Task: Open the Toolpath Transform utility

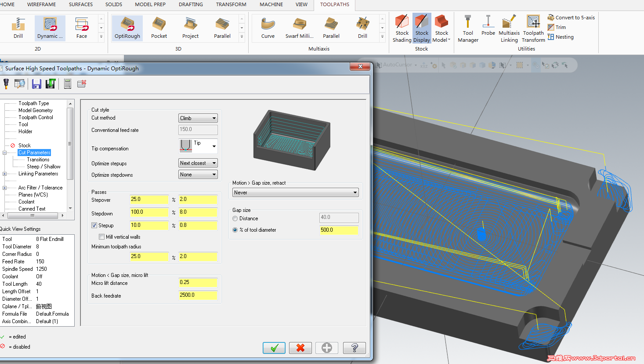Action: click(x=534, y=29)
